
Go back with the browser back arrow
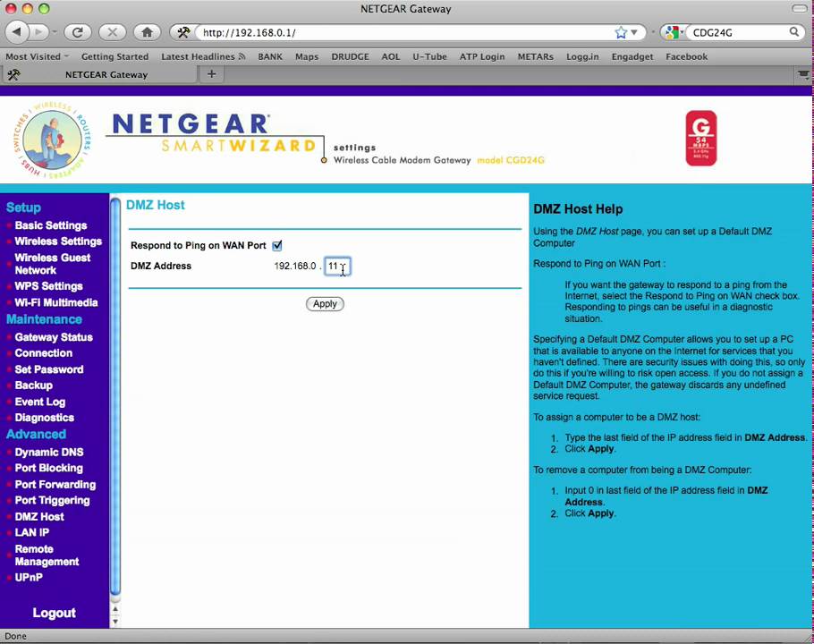click(17, 32)
